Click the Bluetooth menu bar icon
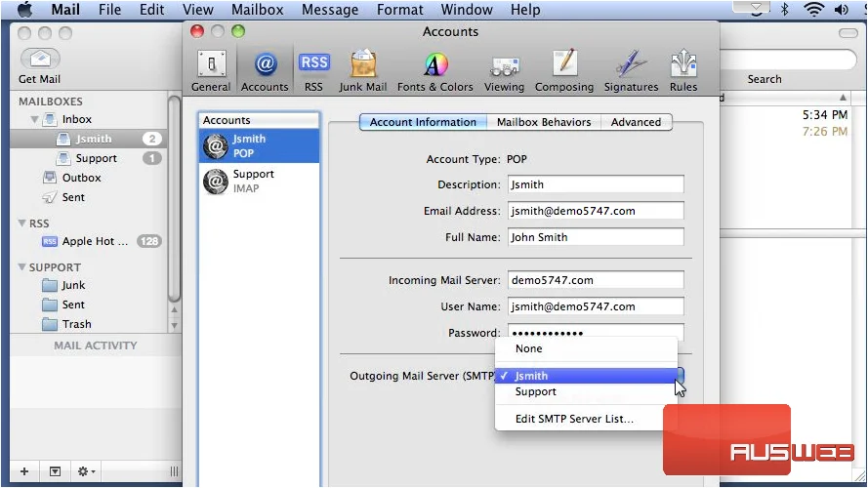 pyautogui.click(x=784, y=9)
